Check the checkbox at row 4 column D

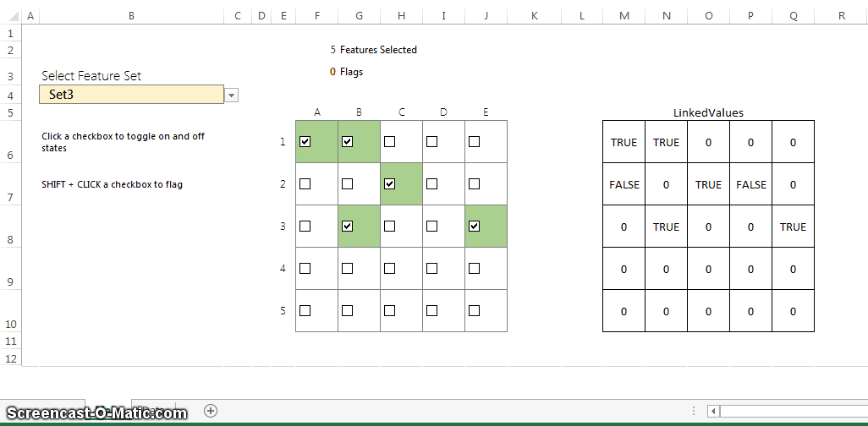point(431,268)
